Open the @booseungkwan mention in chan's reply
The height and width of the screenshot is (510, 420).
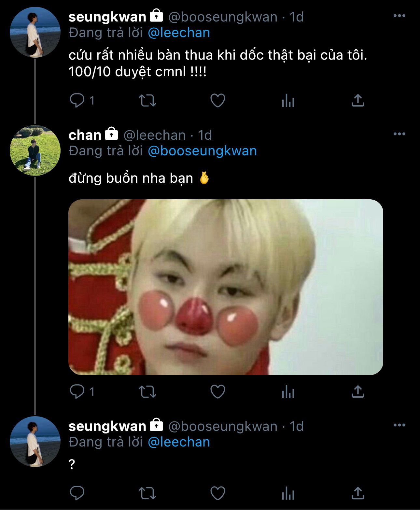202,151
